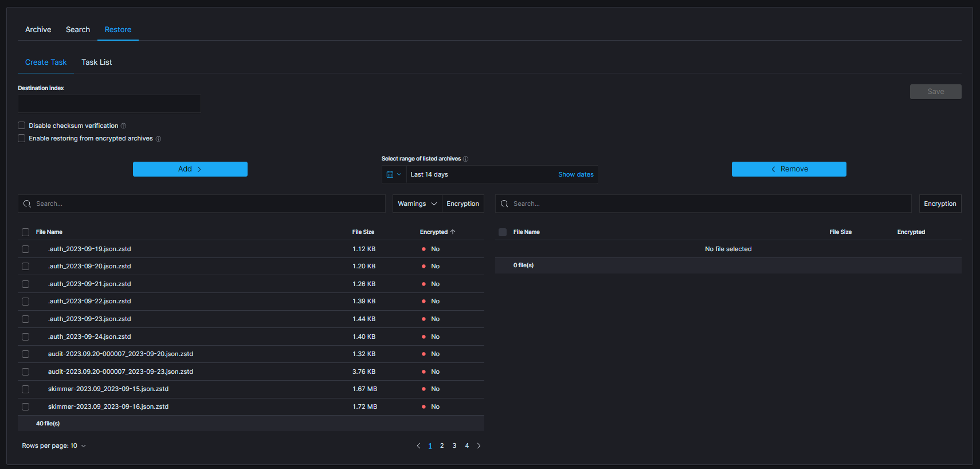980x469 pixels.
Task: Open the Warnings filter dropdown
Action: (x=417, y=204)
